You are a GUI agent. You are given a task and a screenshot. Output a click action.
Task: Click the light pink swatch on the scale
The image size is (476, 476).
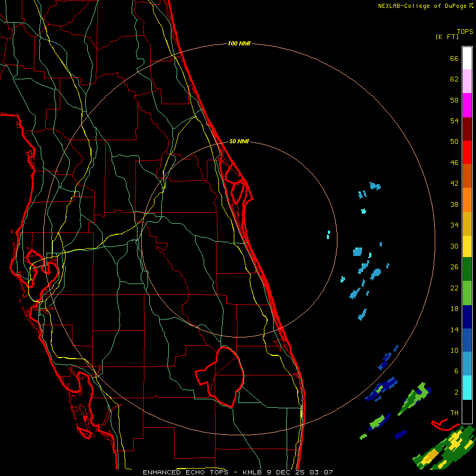coord(467,81)
